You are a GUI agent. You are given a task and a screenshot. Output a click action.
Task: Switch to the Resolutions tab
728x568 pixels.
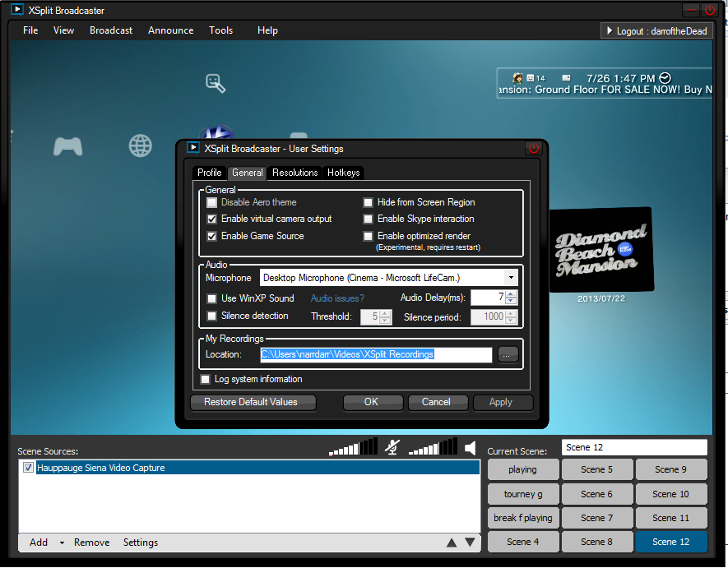(x=294, y=173)
